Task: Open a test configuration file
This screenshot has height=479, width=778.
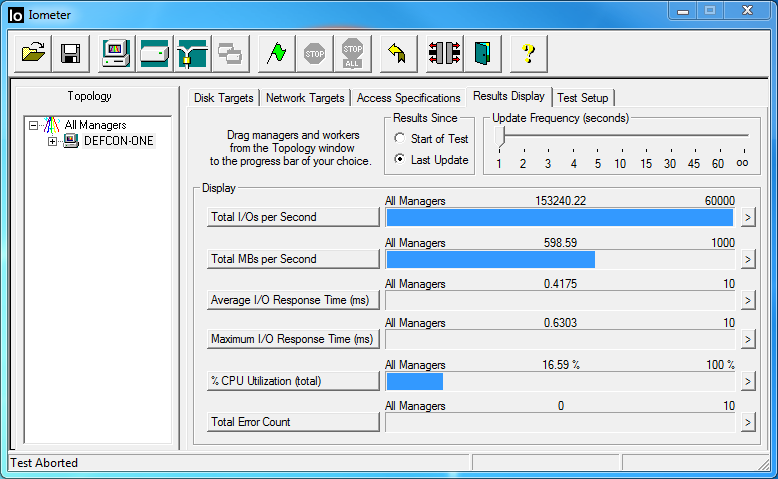Action: (35, 53)
